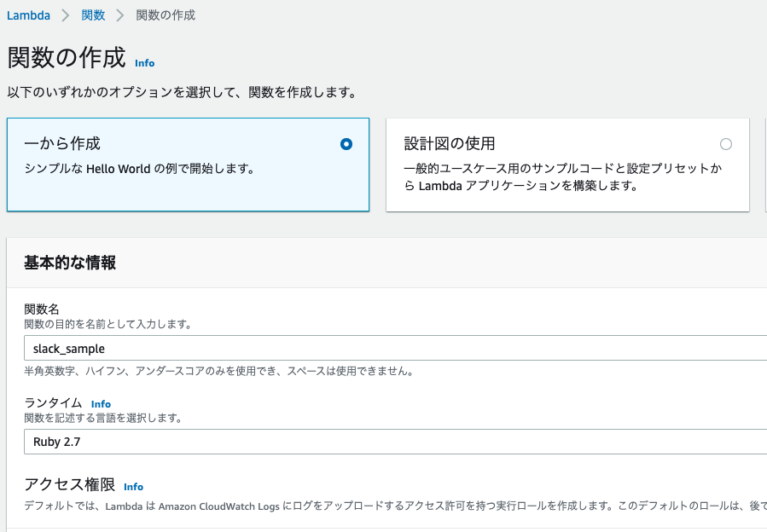Select the 一から作成 card
The image size is (767, 532).
point(188,164)
